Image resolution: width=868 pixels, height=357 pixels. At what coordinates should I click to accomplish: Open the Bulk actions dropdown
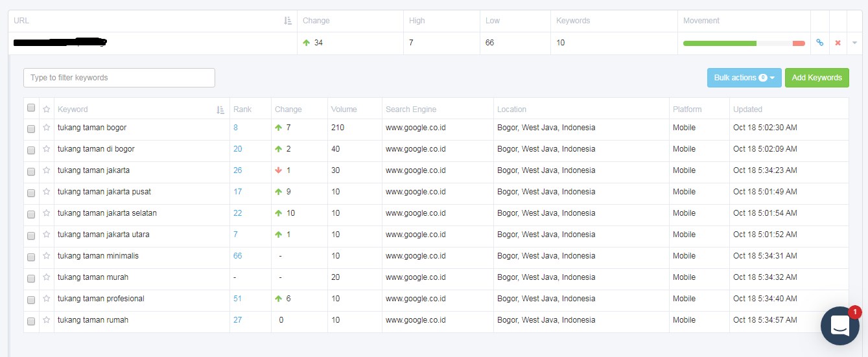[744, 78]
